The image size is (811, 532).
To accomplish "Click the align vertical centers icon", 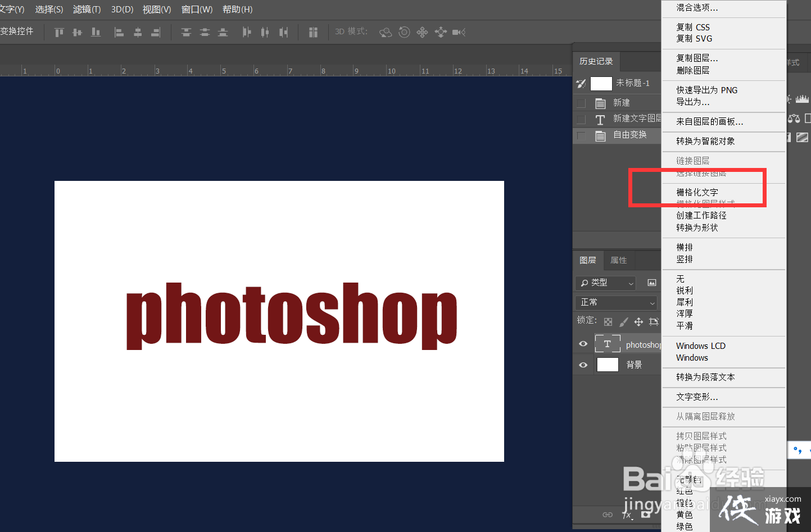I will click(78, 32).
